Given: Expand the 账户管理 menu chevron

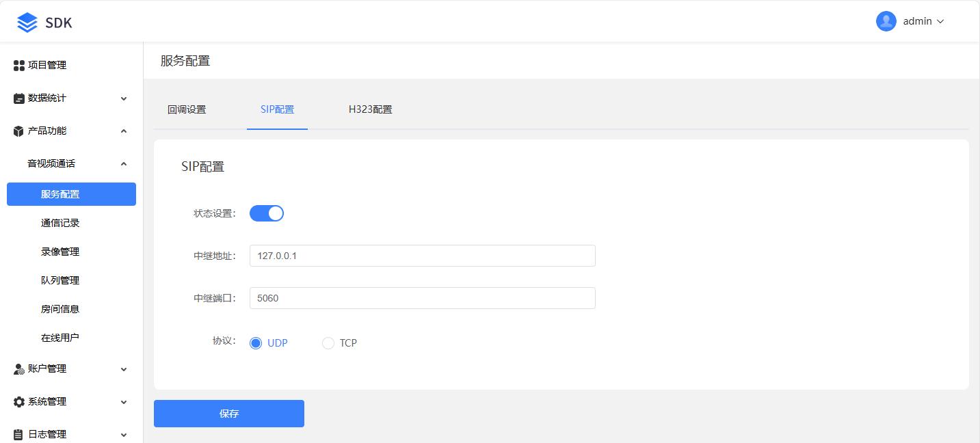Looking at the screenshot, I should pyautogui.click(x=124, y=369).
